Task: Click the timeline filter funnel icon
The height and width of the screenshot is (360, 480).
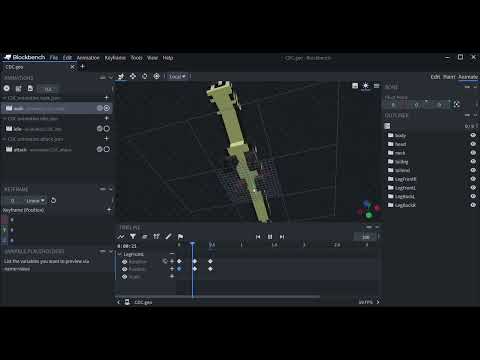Action: click(x=133, y=237)
